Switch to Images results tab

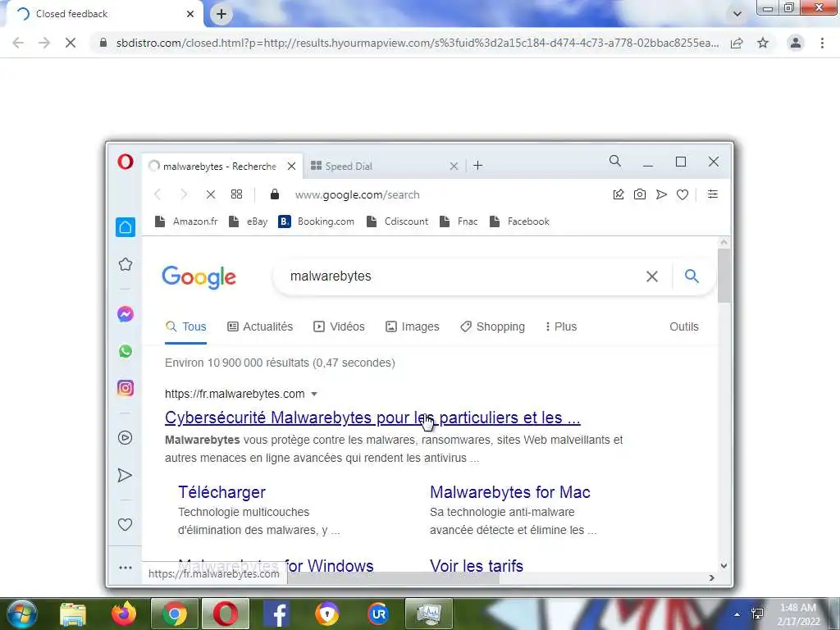coord(412,326)
